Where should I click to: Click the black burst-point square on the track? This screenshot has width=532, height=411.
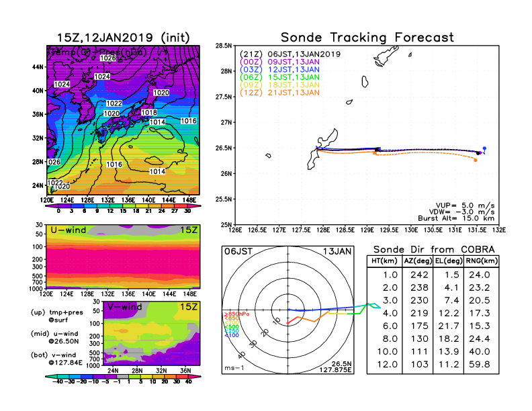(377, 150)
